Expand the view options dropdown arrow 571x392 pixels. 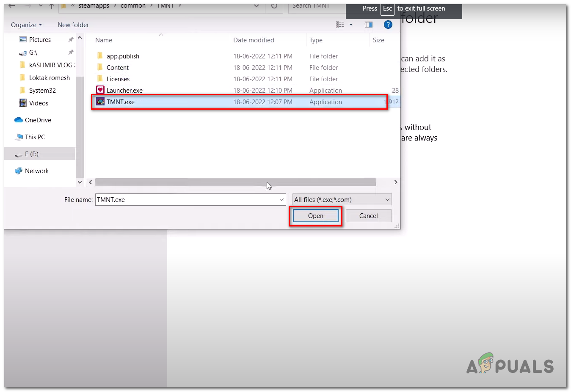351,25
